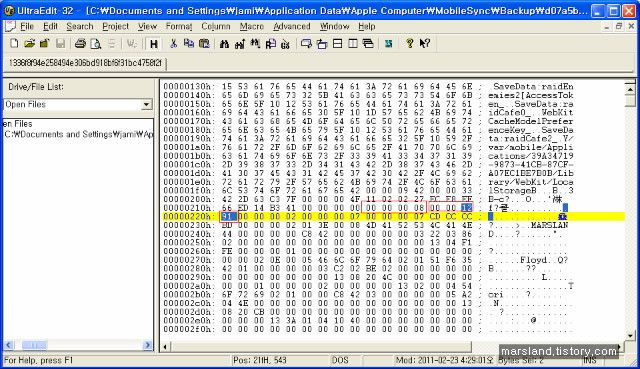The image size is (640, 369).
Task: Click hex view vertical scroll up arrow
Action: point(630,89)
